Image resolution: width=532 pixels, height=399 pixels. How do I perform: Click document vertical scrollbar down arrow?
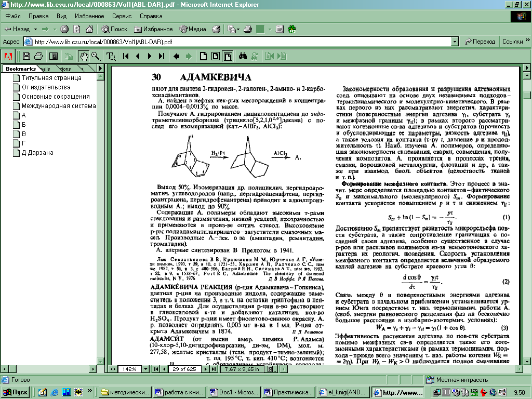point(527,362)
